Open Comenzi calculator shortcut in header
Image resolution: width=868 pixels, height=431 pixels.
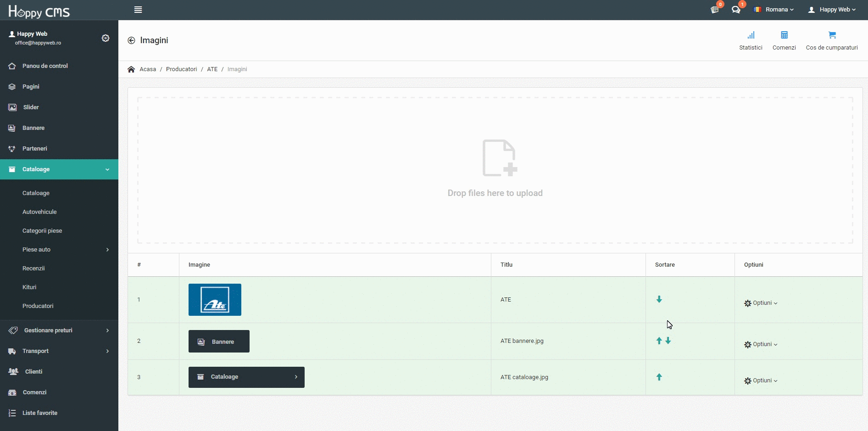click(784, 40)
